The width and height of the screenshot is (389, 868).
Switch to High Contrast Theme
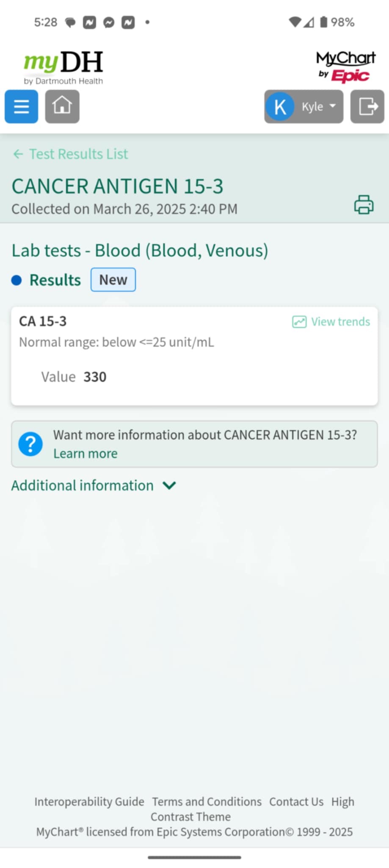tap(190, 816)
